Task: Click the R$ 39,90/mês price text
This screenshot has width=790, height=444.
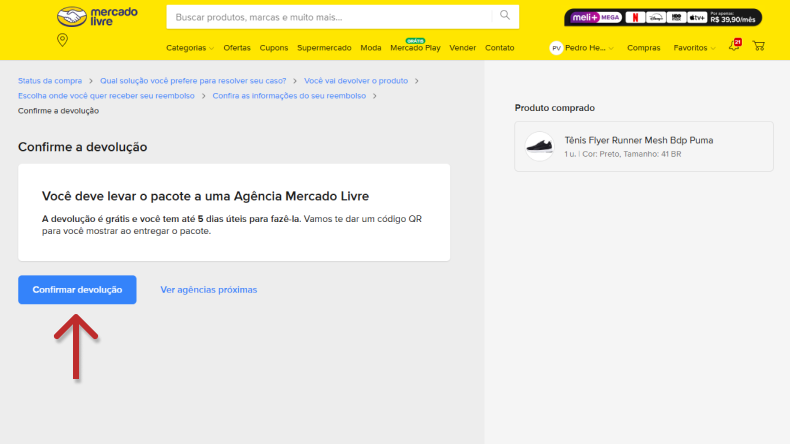Action: (733, 20)
